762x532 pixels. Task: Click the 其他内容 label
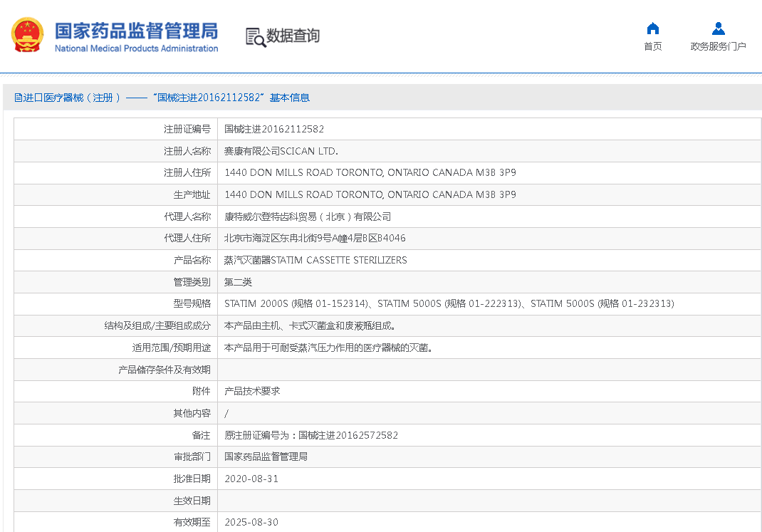(x=192, y=414)
